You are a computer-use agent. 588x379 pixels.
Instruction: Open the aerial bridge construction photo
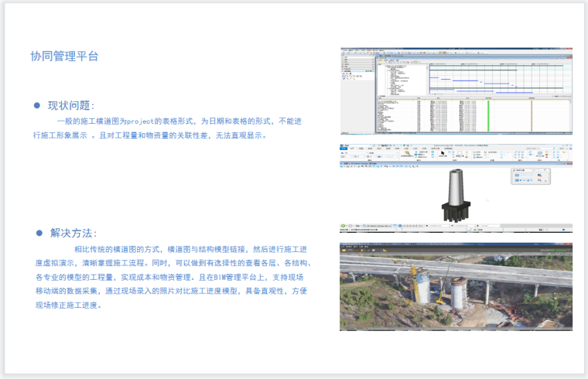tap(456, 288)
